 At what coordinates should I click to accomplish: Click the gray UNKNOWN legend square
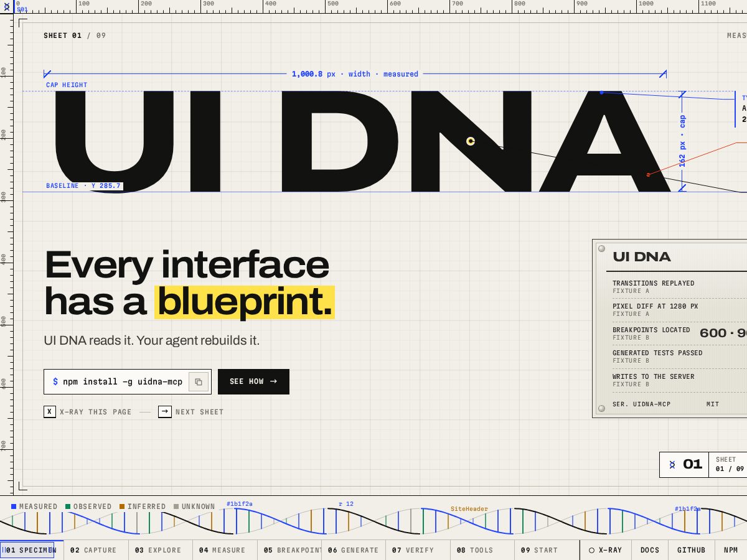[176, 506]
